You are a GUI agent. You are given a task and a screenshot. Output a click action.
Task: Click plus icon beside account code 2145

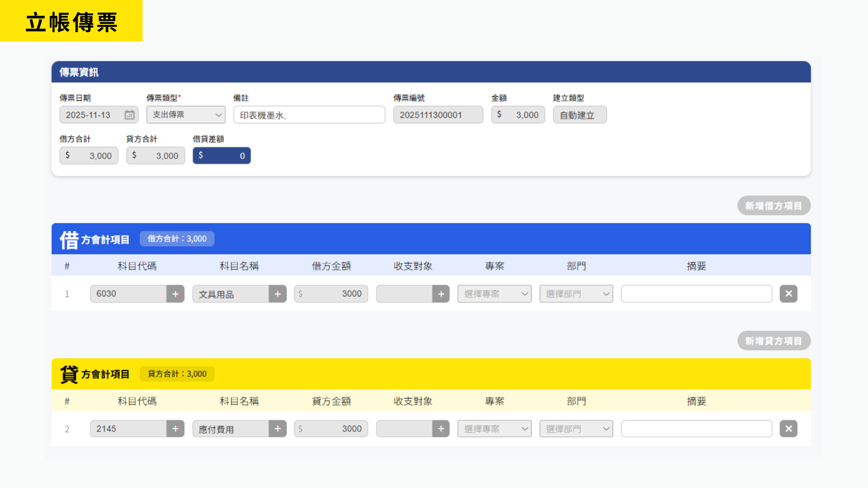point(175,429)
